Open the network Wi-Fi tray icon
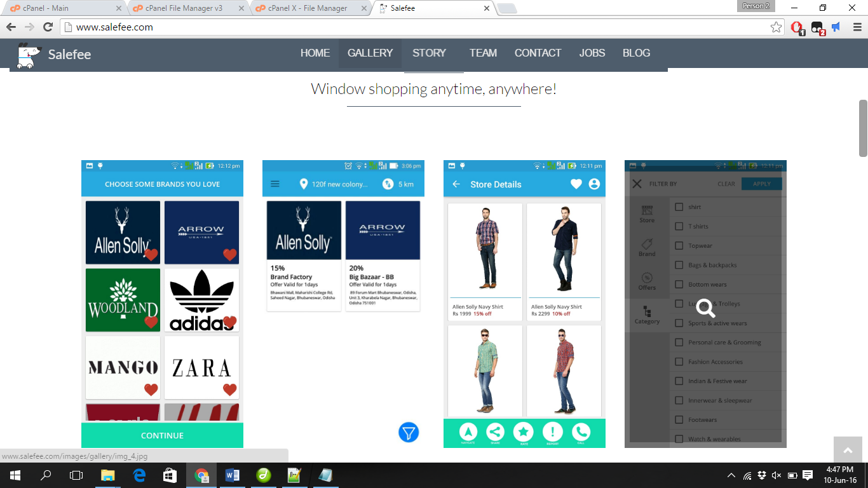The height and width of the screenshot is (488, 868). pos(747,475)
